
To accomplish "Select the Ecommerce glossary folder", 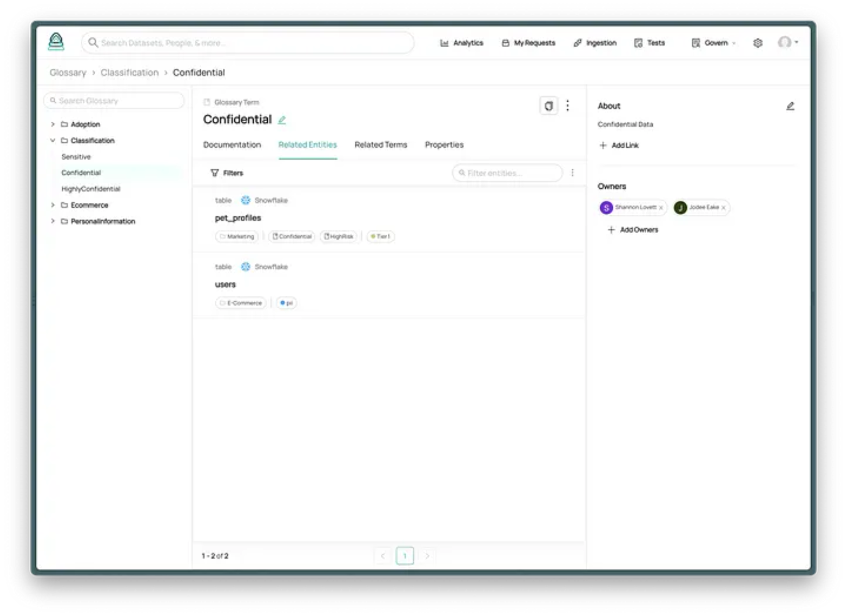I will (x=89, y=205).
